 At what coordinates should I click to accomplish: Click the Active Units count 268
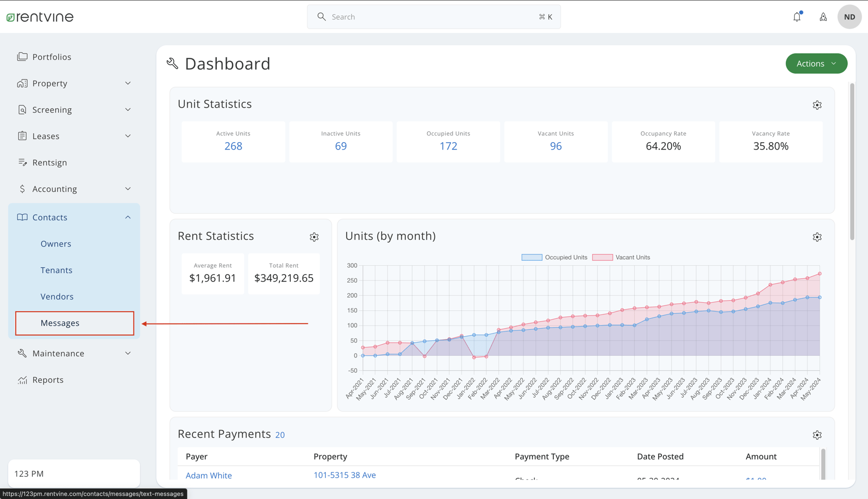(x=233, y=146)
